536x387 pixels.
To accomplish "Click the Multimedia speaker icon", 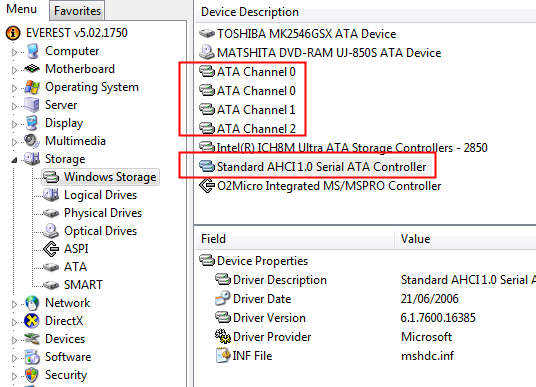I will coord(32,141).
